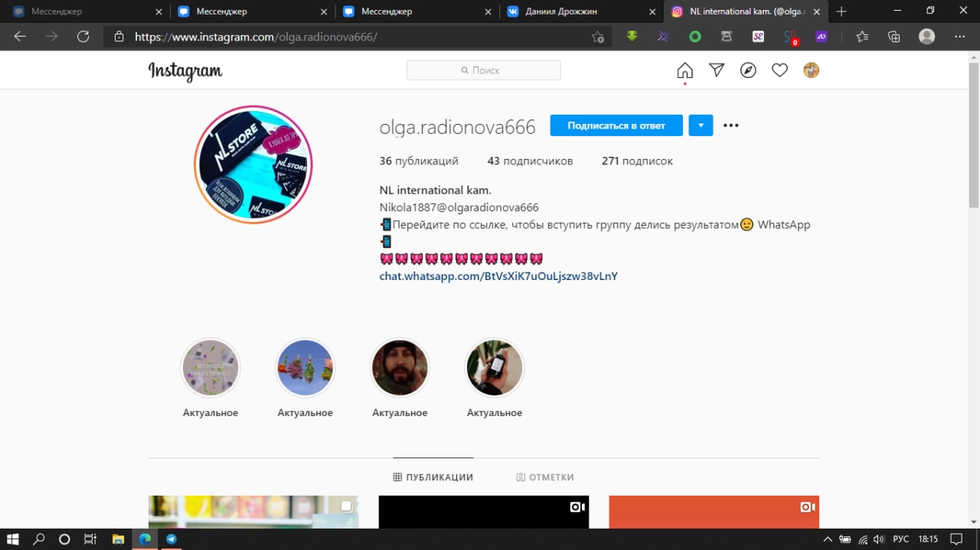Click 36 публикаций count

[x=419, y=161]
